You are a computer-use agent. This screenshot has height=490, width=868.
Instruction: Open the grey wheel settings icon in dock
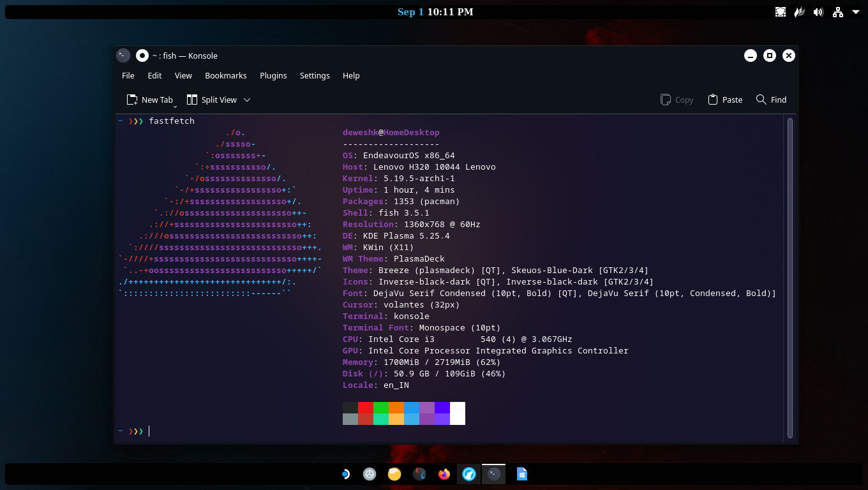369,474
